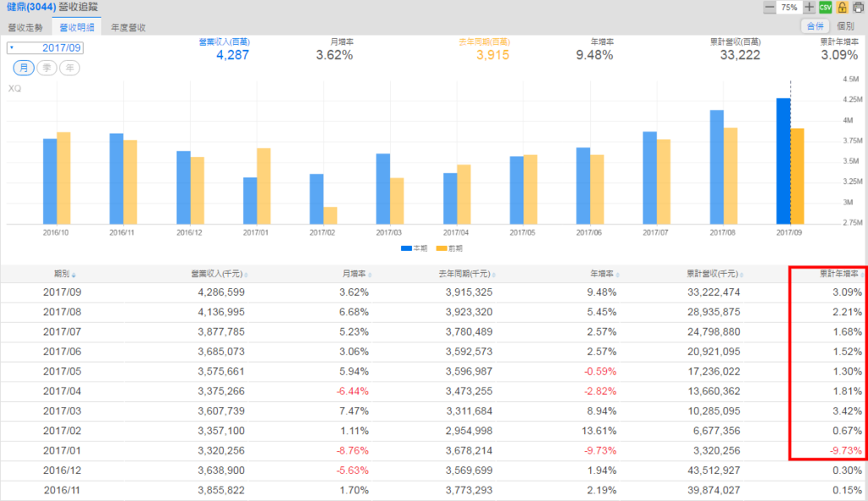Image resolution: width=868 pixels, height=501 pixels.
Task: Click the 2016/10 x-axis label
Action: [55, 232]
